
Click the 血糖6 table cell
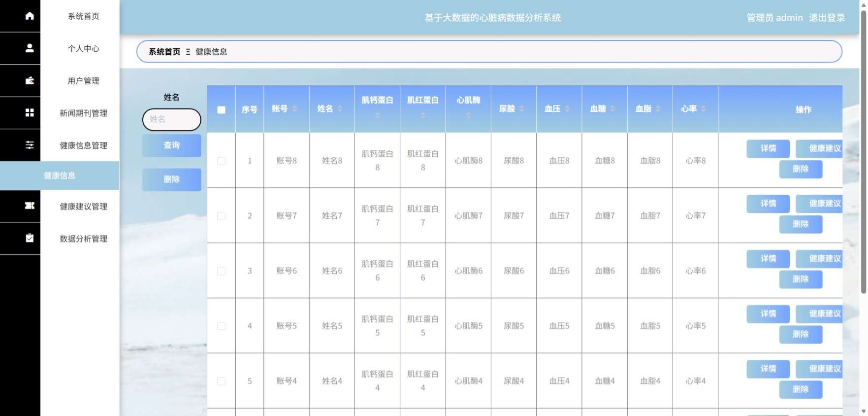click(605, 271)
